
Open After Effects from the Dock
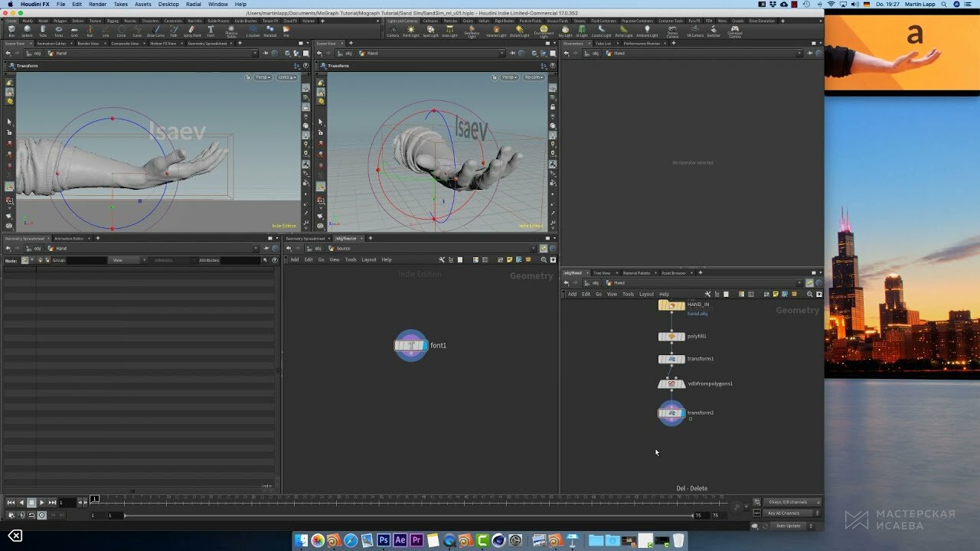400,540
